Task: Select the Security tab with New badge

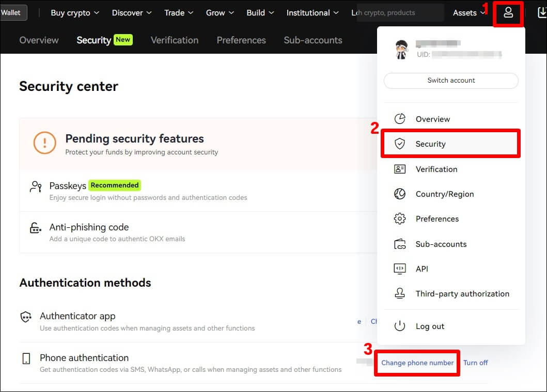Action: [105, 40]
